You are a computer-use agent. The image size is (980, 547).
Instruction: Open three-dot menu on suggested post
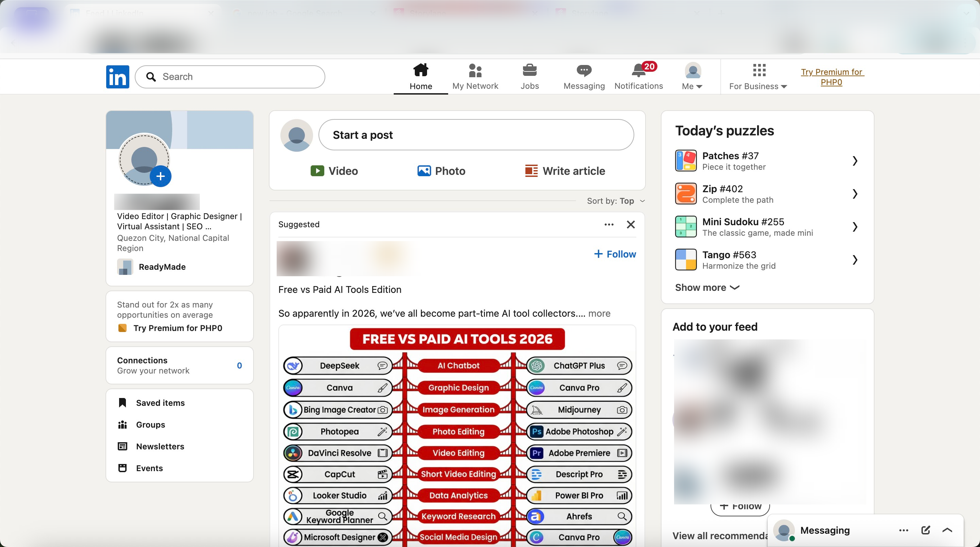pyautogui.click(x=609, y=225)
